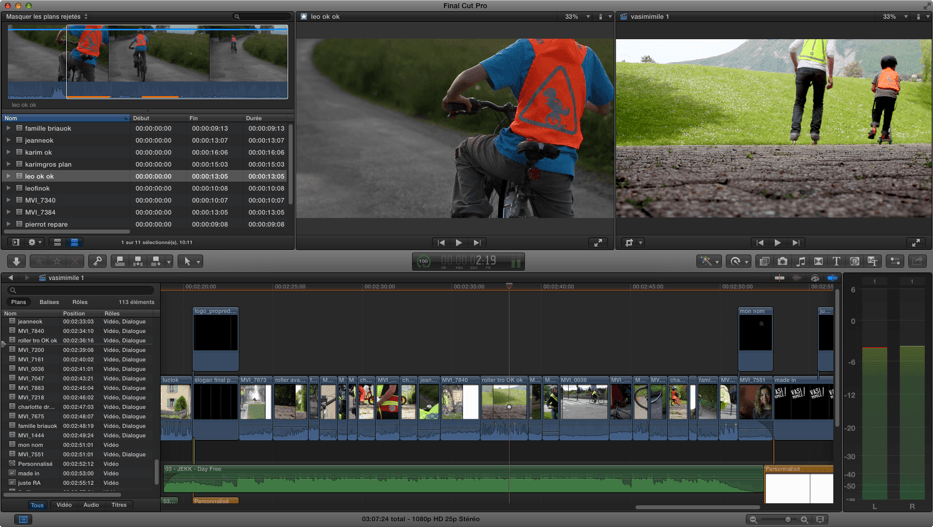Screen dimensions: 933x527
Task: Open the browser action gear menu
Action: 35,242
